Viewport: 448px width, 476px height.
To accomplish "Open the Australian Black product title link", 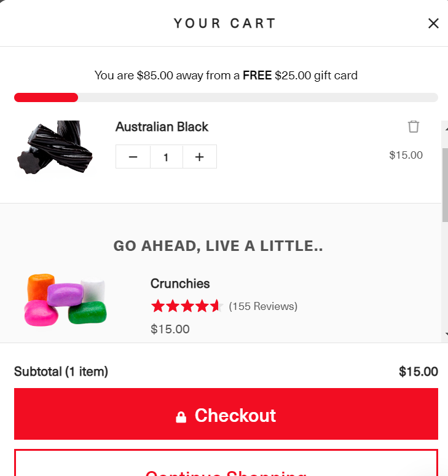I will [x=162, y=127].
